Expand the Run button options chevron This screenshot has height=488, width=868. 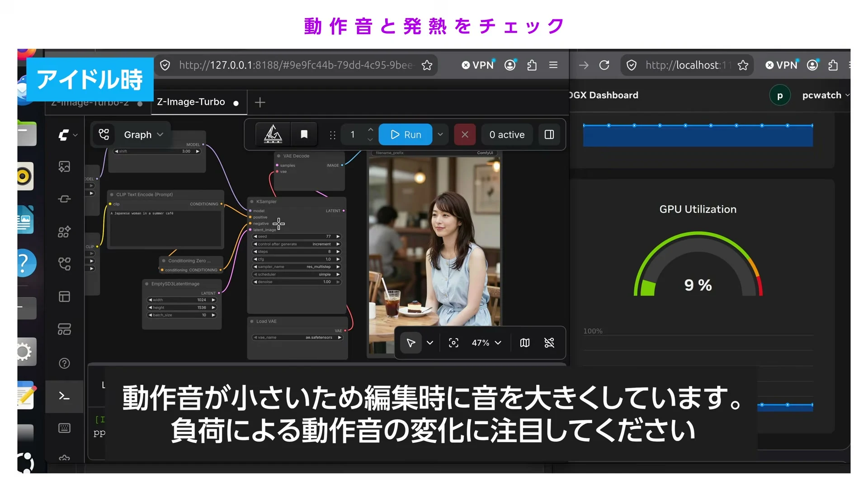click(x=440, y=135)
